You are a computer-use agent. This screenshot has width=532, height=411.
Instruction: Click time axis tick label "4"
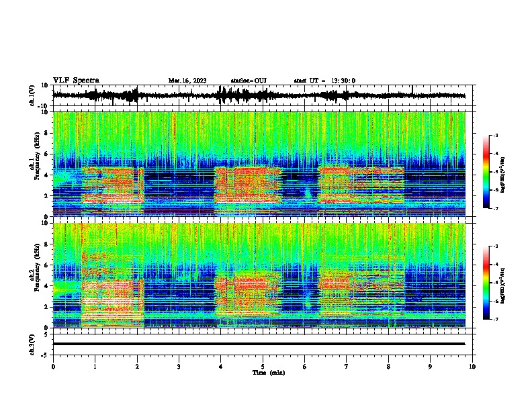pos(221,367)
